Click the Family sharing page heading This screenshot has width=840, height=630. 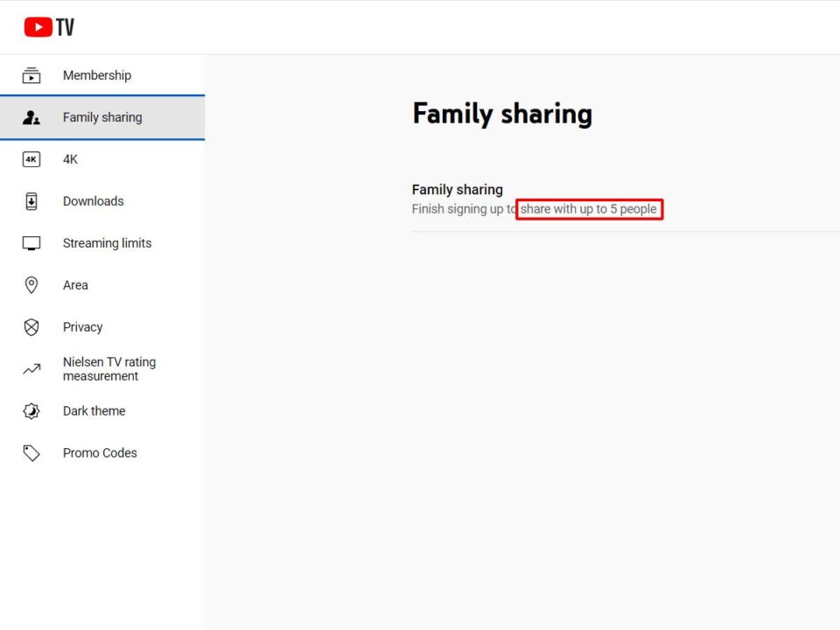pyautogui.click(x=501, y=114)
